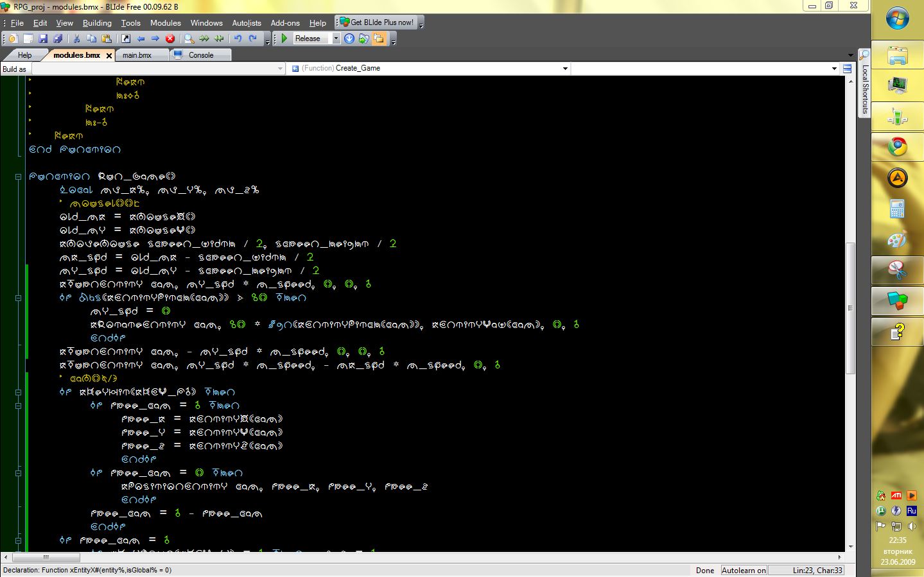Expand the Build as dropdown
Screen dimensions: 924x577
tap(280, 69)
